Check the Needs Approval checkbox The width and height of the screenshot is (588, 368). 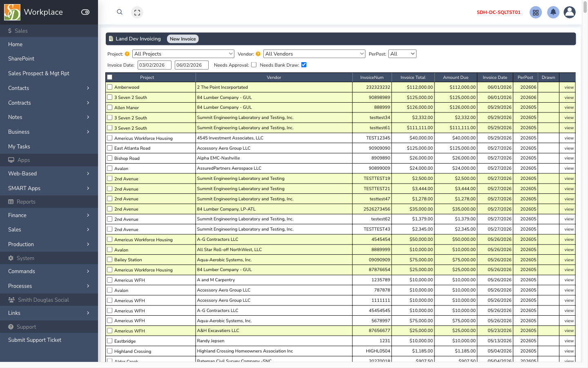(x=254, y=65)
